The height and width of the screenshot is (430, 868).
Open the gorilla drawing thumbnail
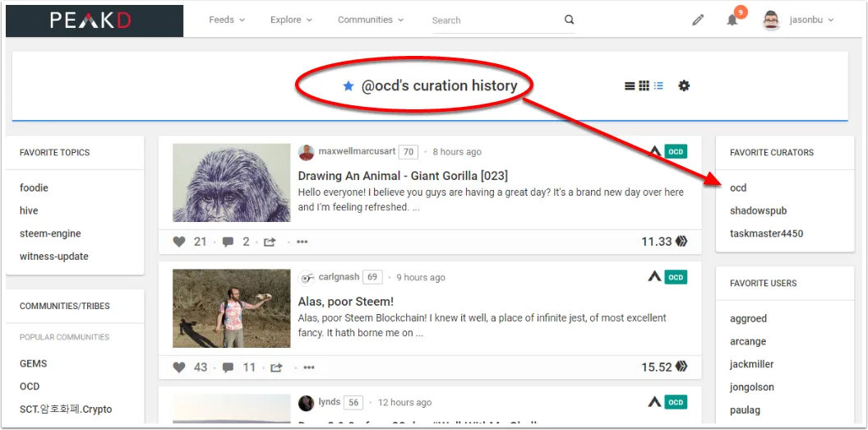point(232,183)
